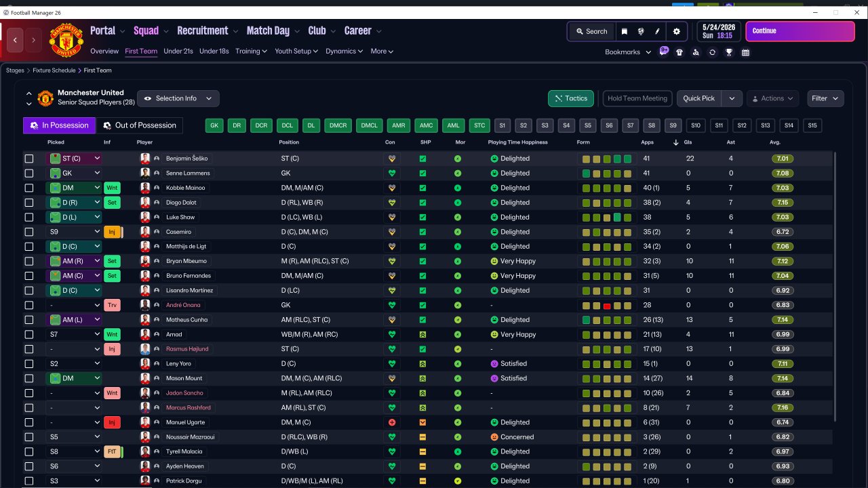Image resolution: width=868 pixels, height=488 pixels.
Task: Open the S9 picked dropdown for Casemiro
Action: [x=74, y=232]
